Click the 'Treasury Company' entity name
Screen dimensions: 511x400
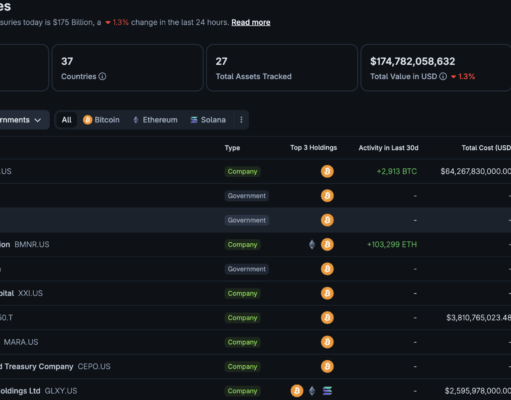(39, 366)
